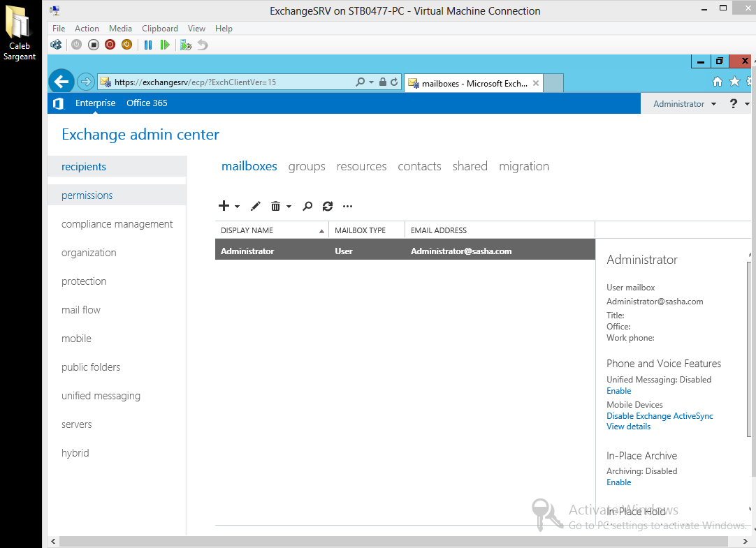Switch to the shared tab
Viewport: 756px width, 548px height.
tap(470, 167)
